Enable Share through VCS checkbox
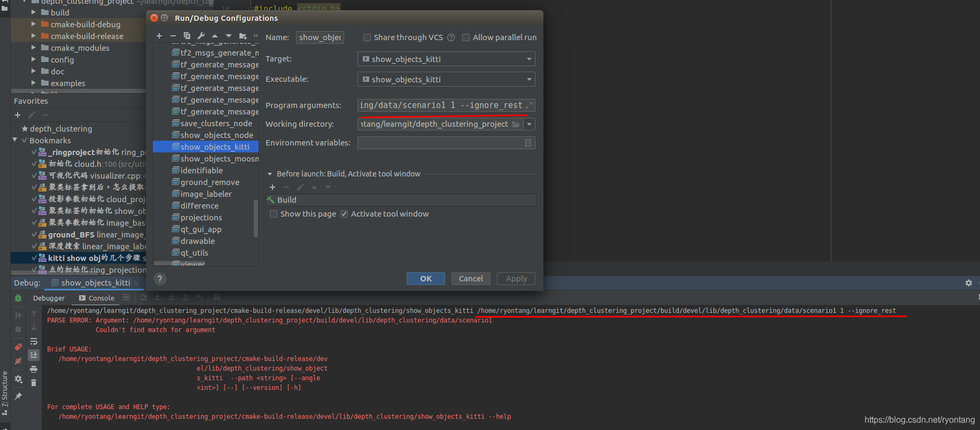Screen dimensions: 980x430 point(367,37)
